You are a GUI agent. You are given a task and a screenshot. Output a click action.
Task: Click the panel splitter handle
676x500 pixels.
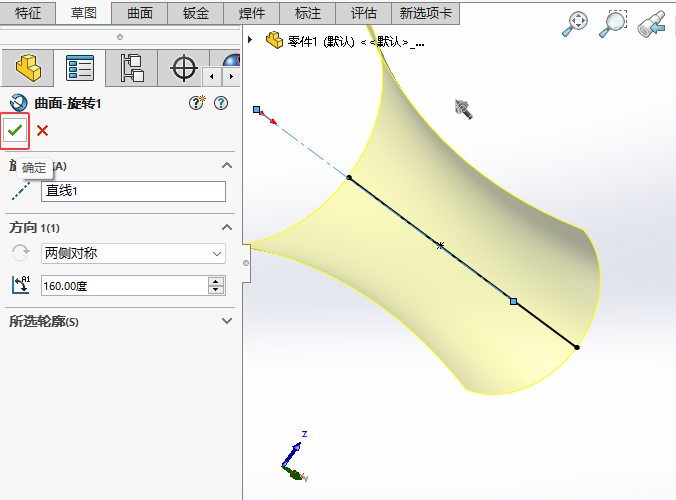pyautogui.click(x=246, y=263)
